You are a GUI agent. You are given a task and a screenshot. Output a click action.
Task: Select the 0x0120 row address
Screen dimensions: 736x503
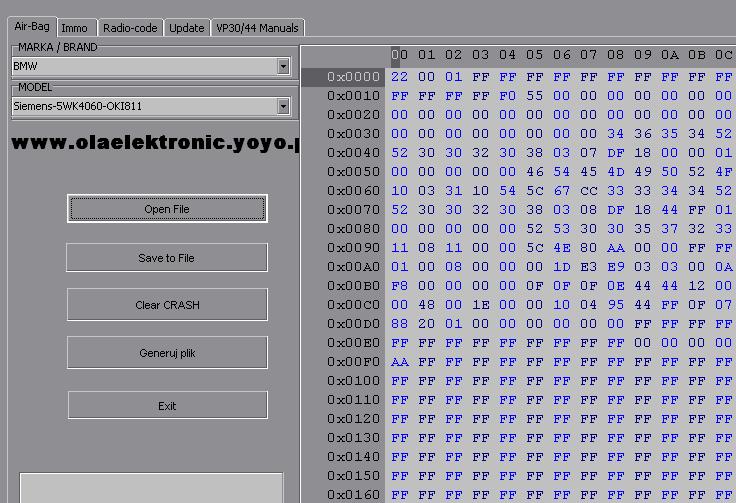point(353,419)
